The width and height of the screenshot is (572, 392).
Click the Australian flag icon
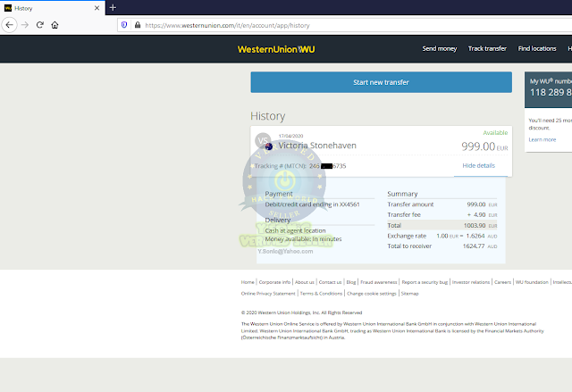[x=269, y=146]
